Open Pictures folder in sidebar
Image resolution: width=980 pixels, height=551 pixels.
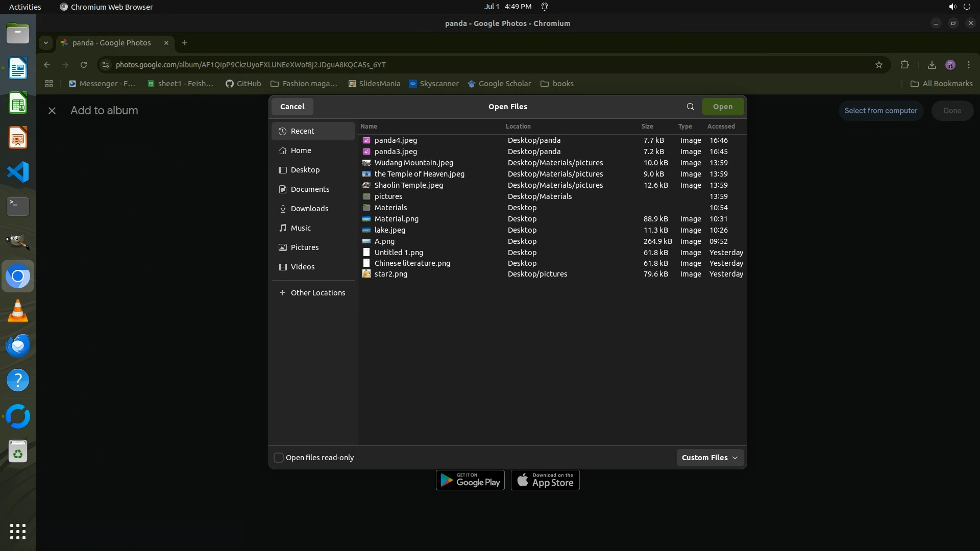(304, 247)
